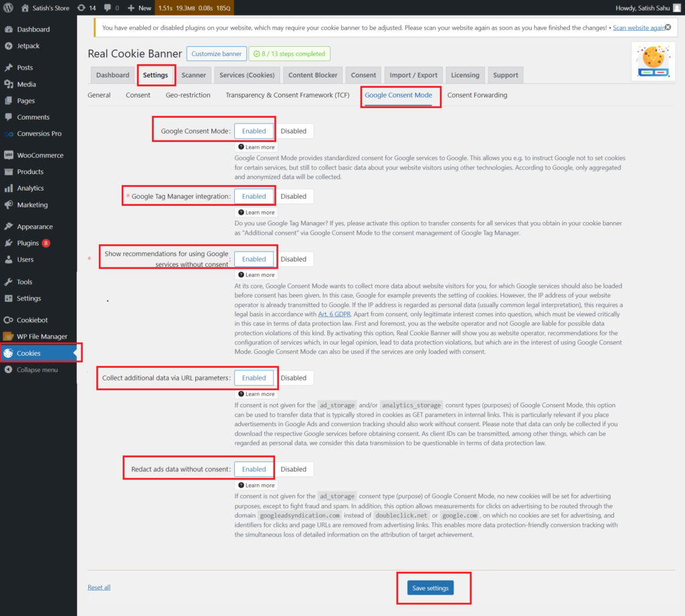Click the 8 / 13 steps completed button
This screenshot has height=616, width=685.
[290, 54]
